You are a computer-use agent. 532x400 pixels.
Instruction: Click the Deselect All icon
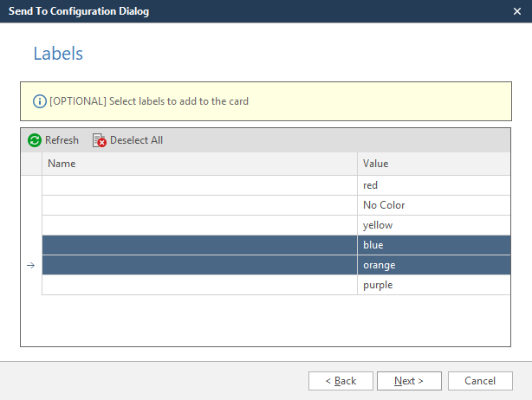coord(100,140)
